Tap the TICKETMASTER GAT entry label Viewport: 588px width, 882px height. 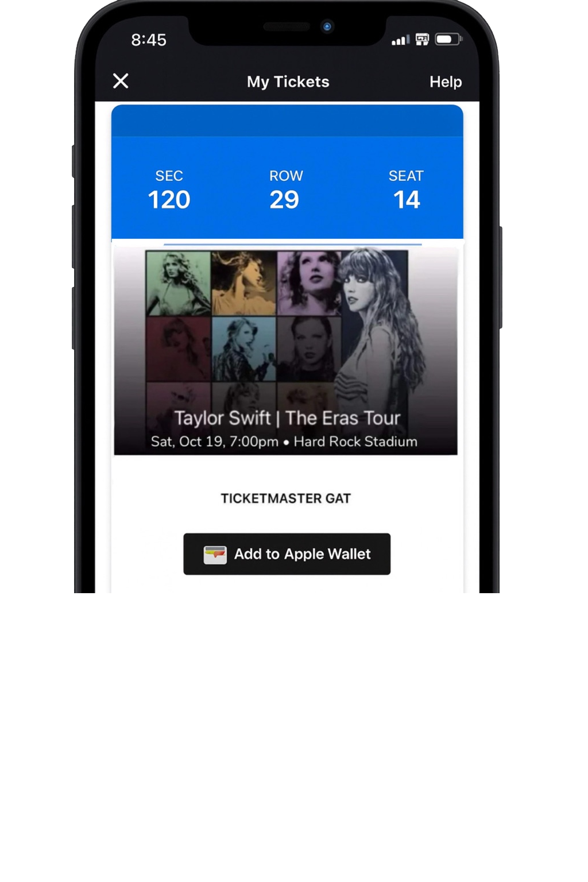[286, 498]
